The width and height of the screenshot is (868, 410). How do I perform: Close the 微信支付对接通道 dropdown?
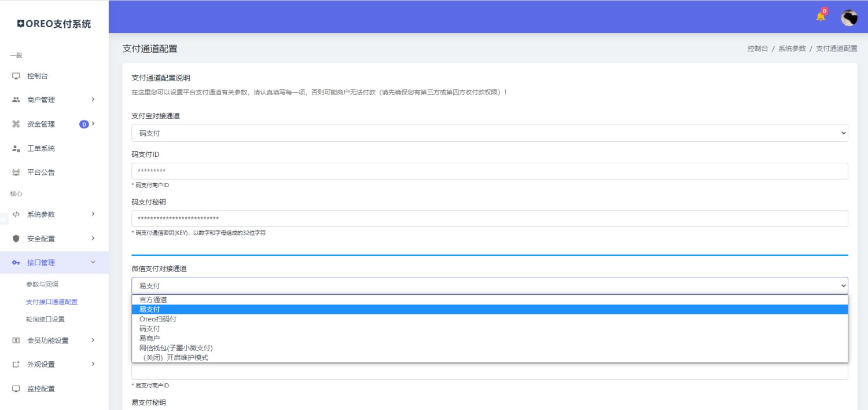click(490, 285)
